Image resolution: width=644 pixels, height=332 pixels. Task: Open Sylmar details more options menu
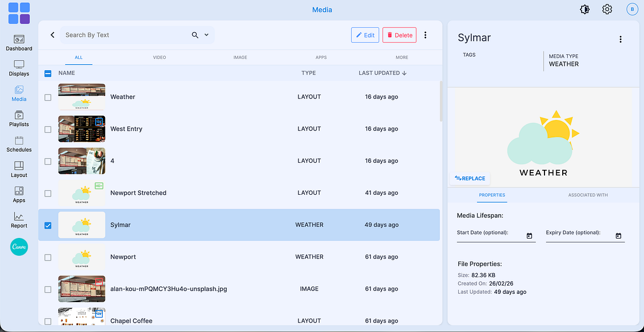(620, 39)
